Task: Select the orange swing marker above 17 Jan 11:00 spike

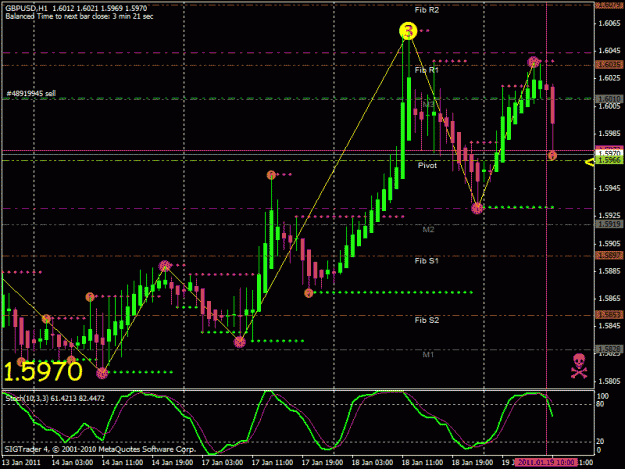Action: (x=271, y=175)
